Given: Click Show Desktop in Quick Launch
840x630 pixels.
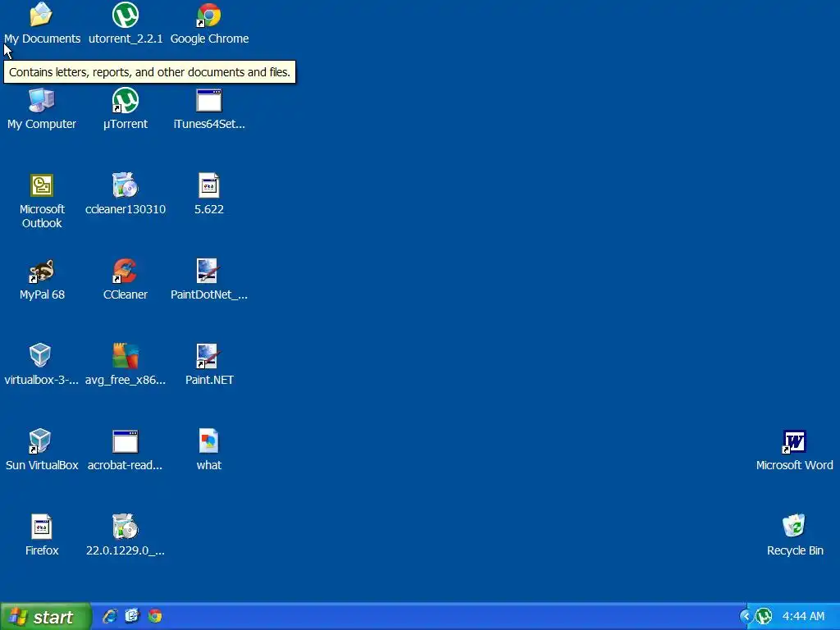Looking at the screenshot, I should click(132, 616).
